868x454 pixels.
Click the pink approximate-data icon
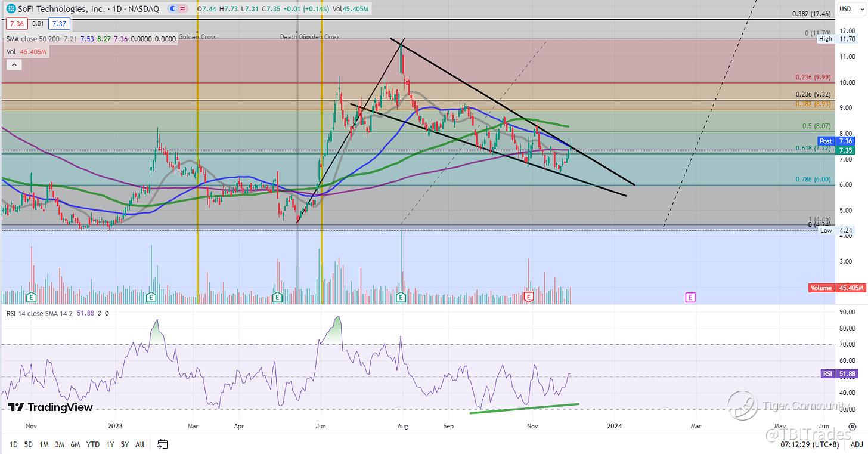(182, 9)
